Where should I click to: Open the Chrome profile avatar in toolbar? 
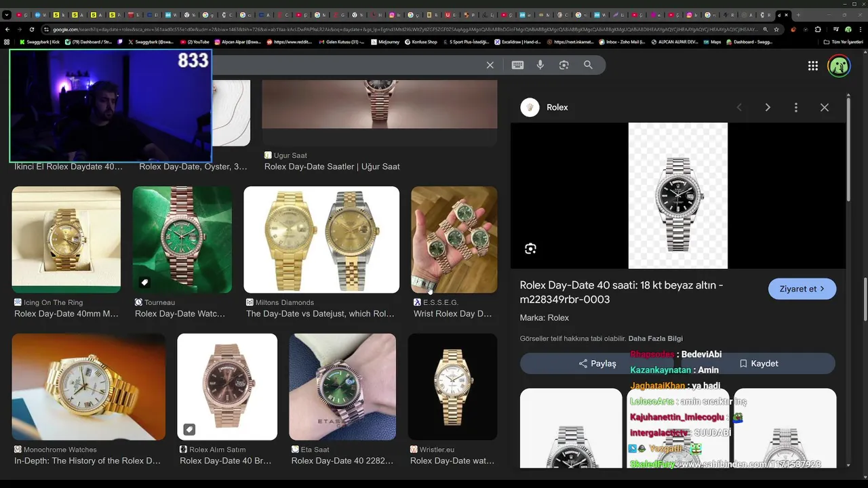848,29
